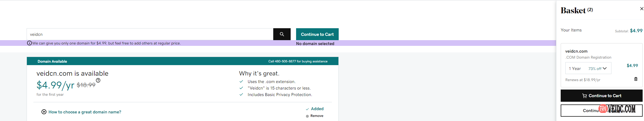Viewport: 644px width, 121px height.
Task: Click the circled-x Remove icon
Action: click(x=307, y=116)
